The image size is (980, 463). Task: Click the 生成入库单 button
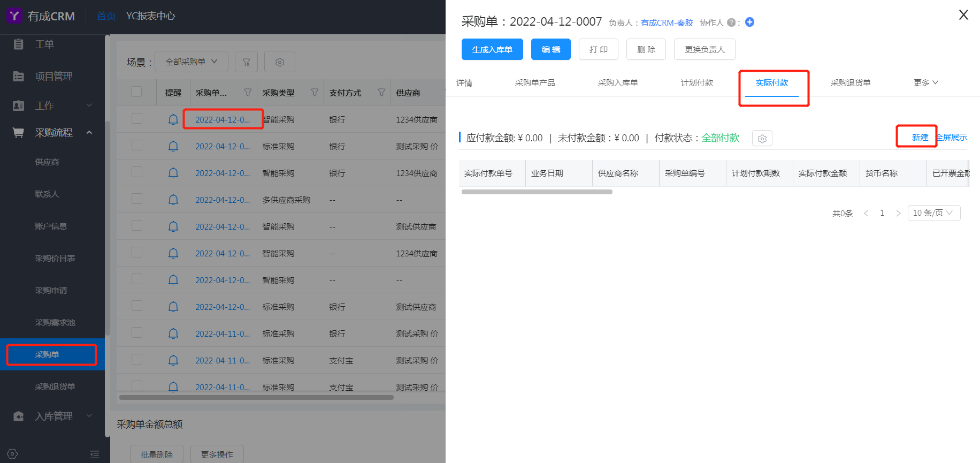pos(492,49)
